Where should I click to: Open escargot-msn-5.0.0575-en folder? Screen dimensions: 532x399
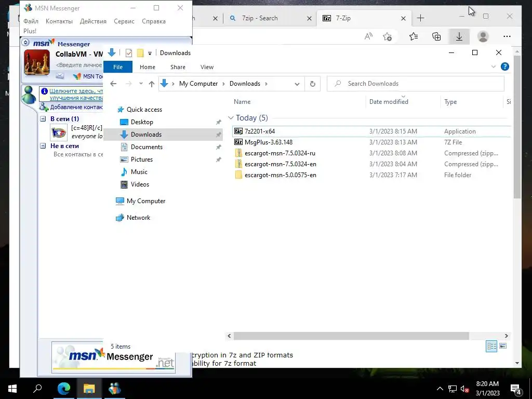click(x=280, y=175)
